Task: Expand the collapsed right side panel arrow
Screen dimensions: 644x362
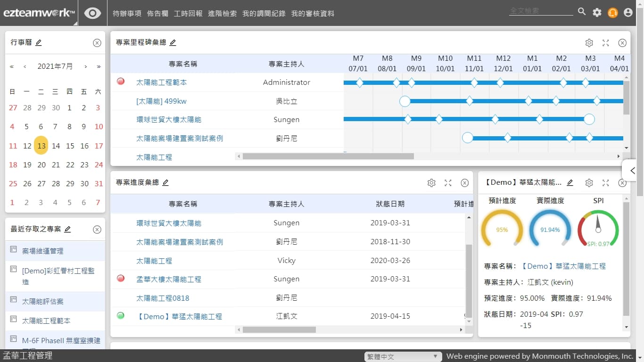Action: [x=633, y=171]
